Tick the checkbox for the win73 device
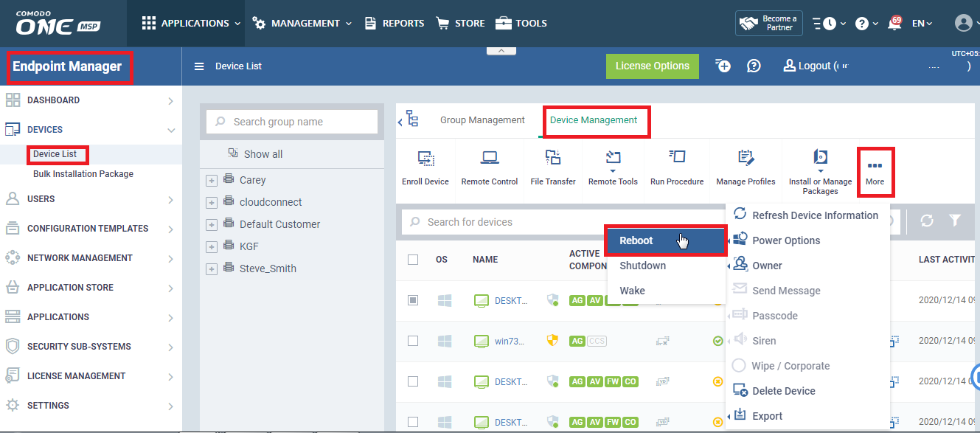 [413, 341]
